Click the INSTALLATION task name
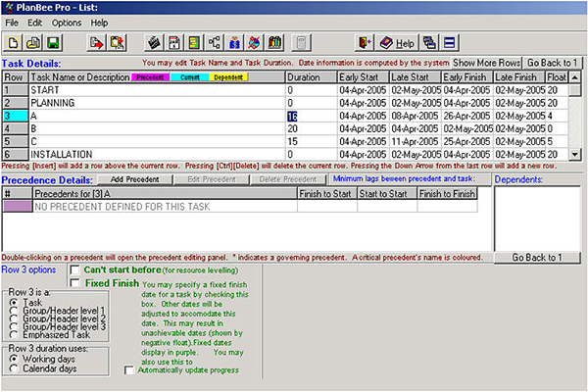588x392 pixels. coord(62,154)
